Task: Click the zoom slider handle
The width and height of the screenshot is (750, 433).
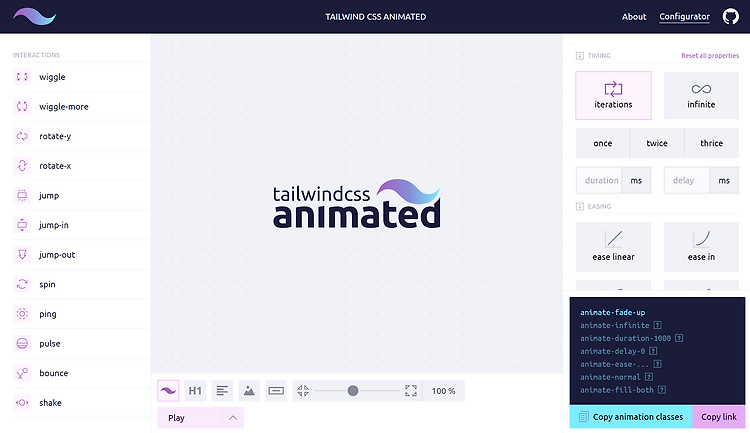Action: tap(353, 391)
